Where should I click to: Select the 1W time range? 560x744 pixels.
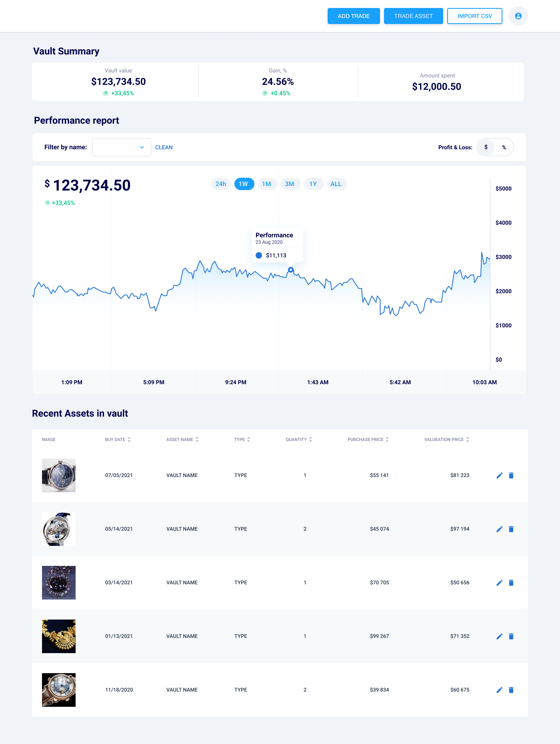pyautogui.click(x=244, y=184)
